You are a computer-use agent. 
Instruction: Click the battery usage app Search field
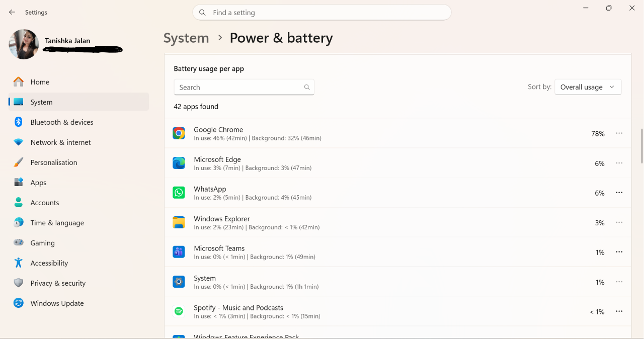pyautogui.click(x=244, y=87)
